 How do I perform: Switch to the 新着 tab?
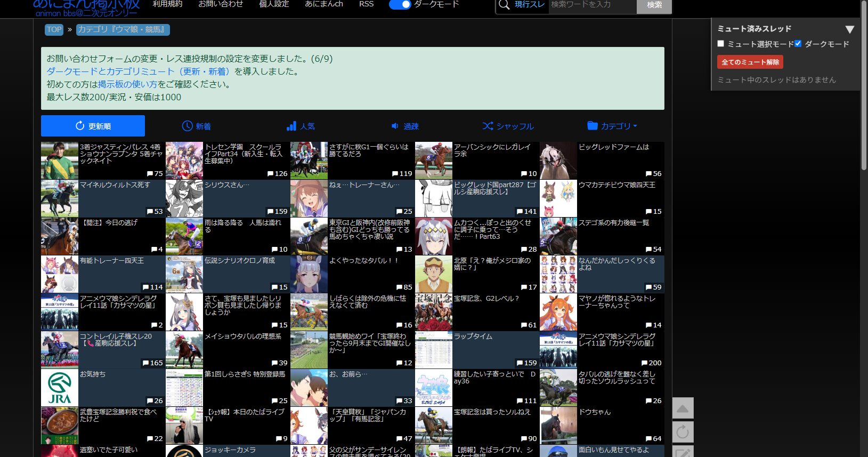tap(197, 126)
